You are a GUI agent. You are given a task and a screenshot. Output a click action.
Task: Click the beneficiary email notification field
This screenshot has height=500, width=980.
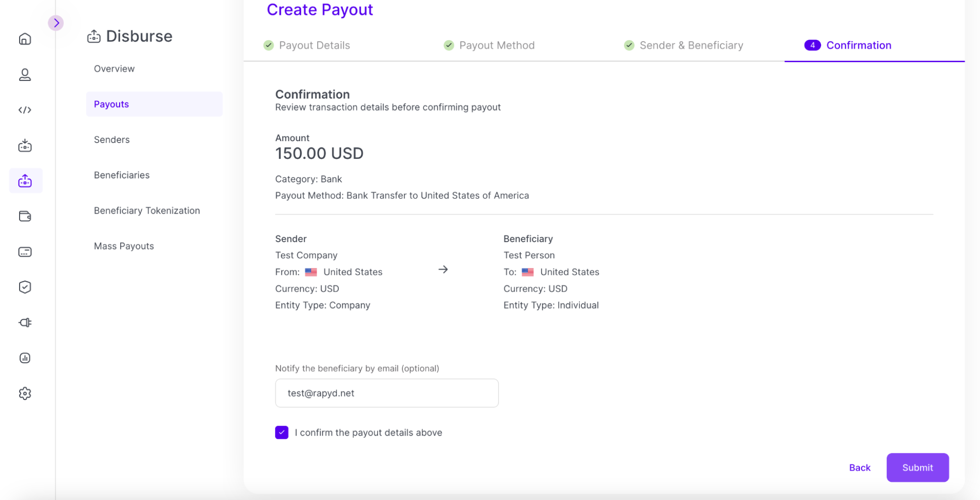coord(386,393)
